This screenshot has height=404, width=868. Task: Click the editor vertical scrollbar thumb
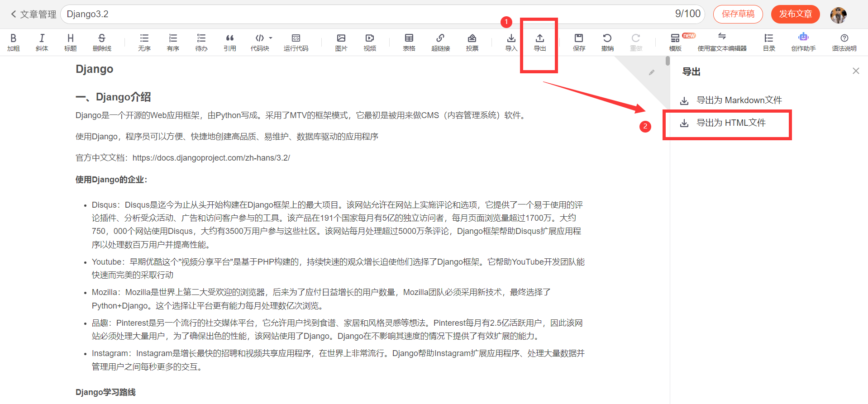point(668,61)
